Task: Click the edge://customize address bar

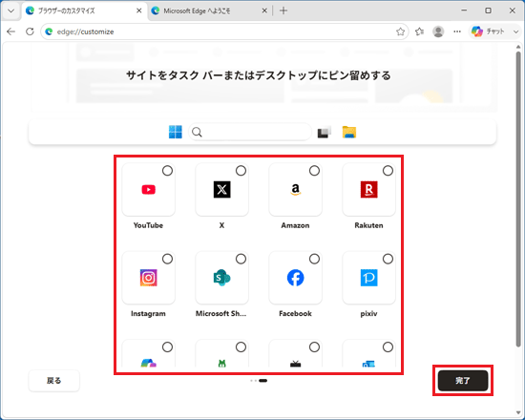Action: 224,31
